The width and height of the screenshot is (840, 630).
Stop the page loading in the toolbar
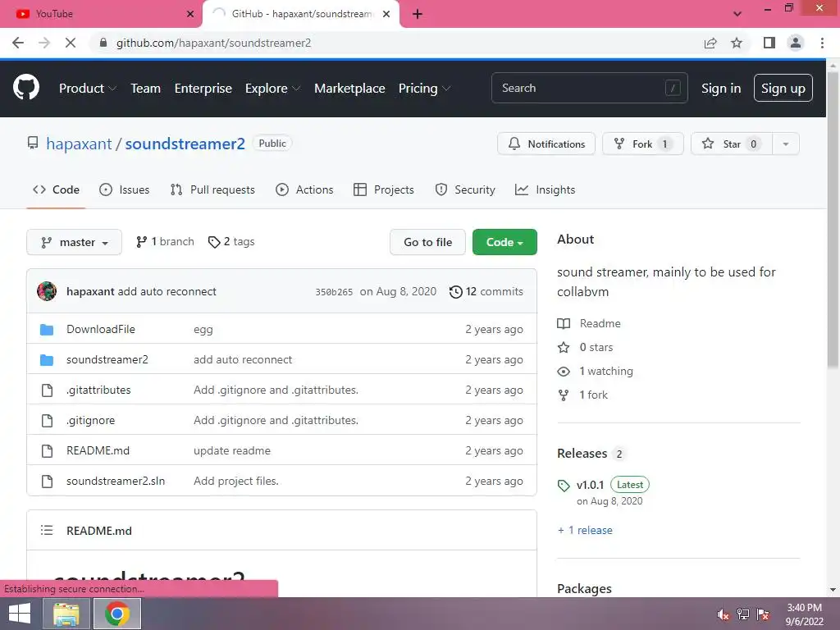[71, 43]
